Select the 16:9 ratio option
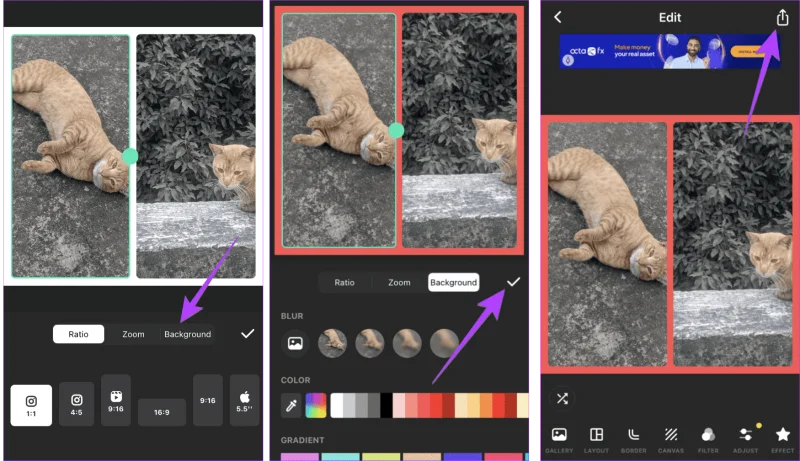The height and width of the screenshot is (461, 800). point(162,412)
